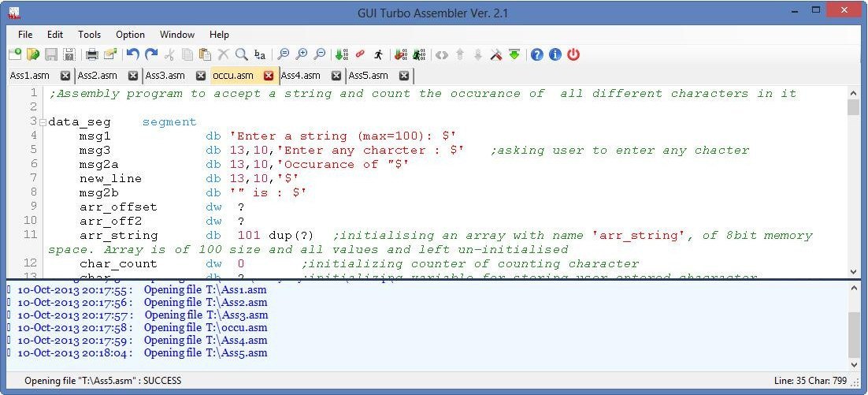This screenshot has height=395, width=868.
Task: Open the replace text tool icon
Action: 260,54
